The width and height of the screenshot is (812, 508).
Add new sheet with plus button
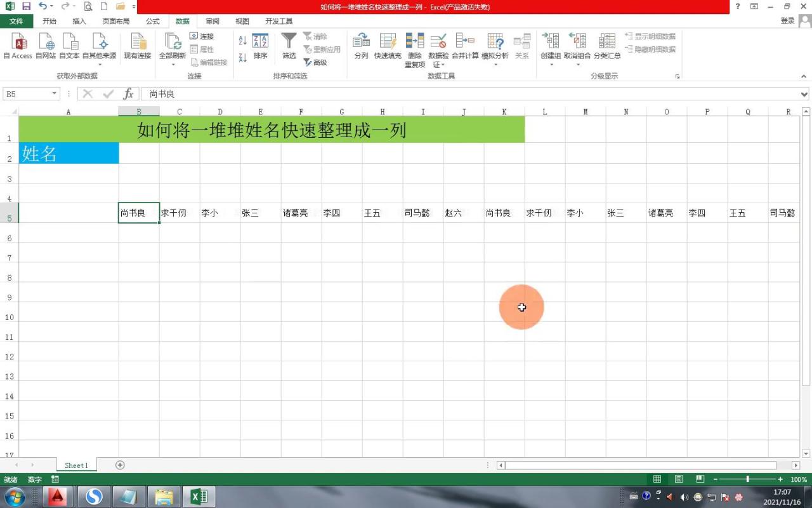coord(120,465)
